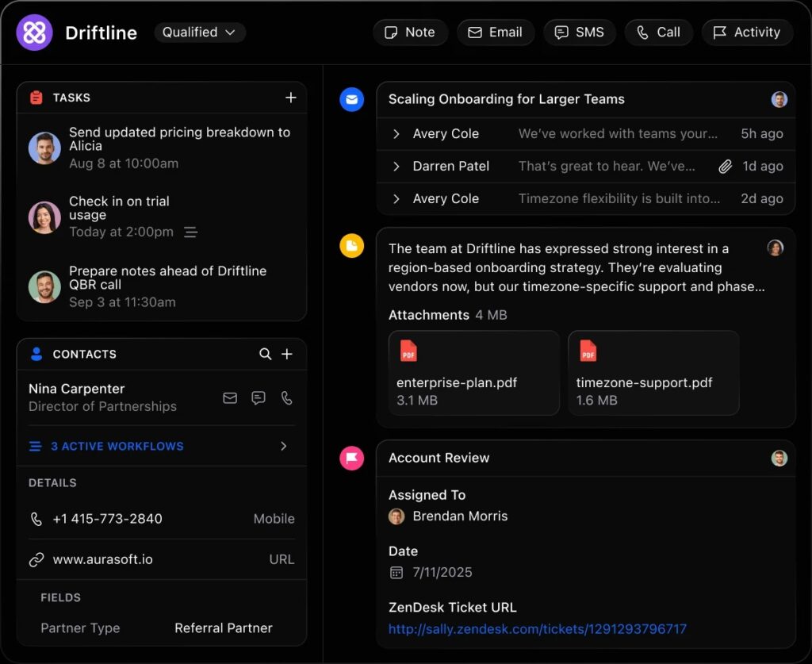Expand Darren Patel's email message
Viewport: 812px width, 664px height.
click(x=396, y=167)
